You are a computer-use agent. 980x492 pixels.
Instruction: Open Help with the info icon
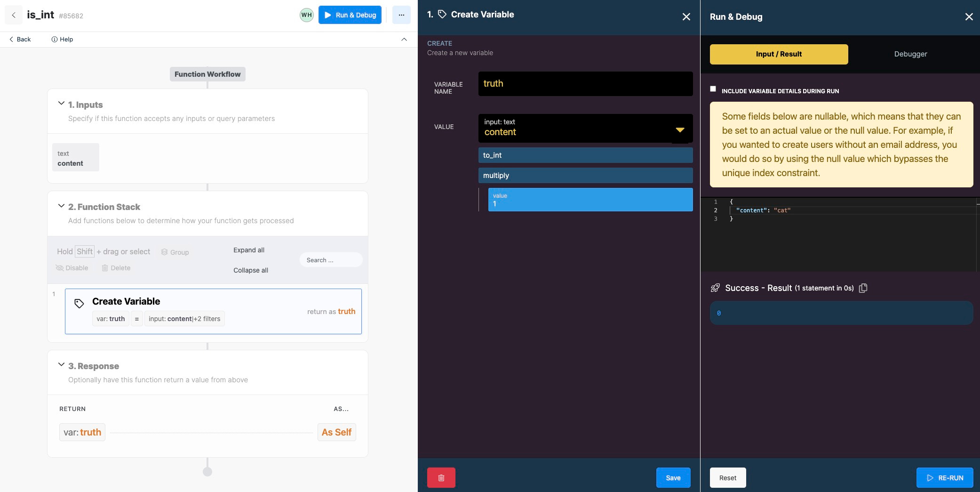point(55,40)
